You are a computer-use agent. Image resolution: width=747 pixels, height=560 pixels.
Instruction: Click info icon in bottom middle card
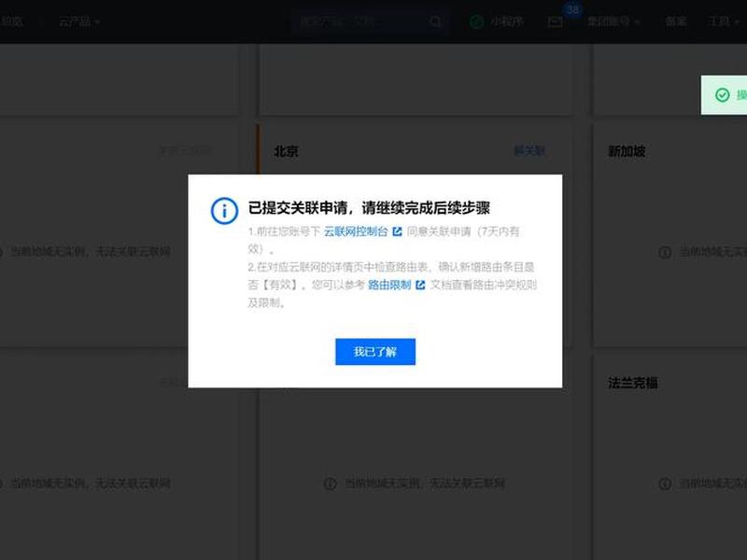(331, 483)
